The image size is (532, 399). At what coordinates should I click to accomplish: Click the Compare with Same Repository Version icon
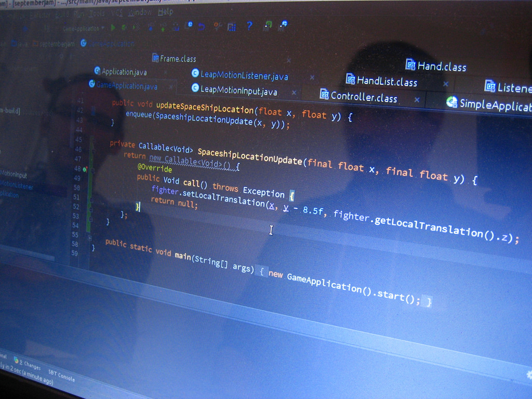point(176,27)
